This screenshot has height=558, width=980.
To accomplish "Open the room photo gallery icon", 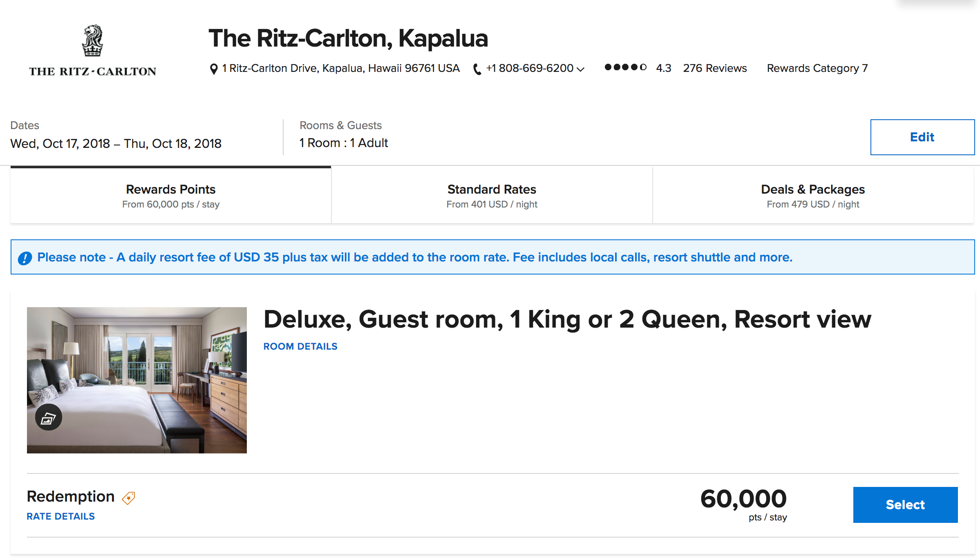I will (49, 417).
